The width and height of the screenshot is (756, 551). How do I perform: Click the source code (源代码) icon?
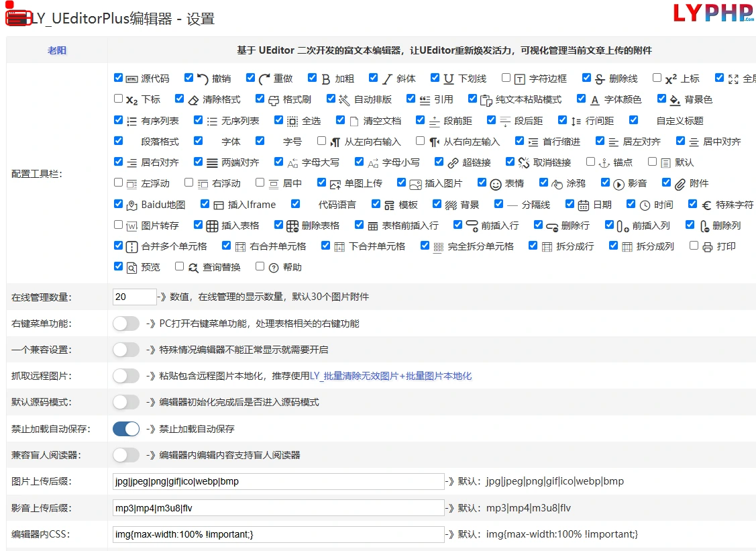pos(131,79)
